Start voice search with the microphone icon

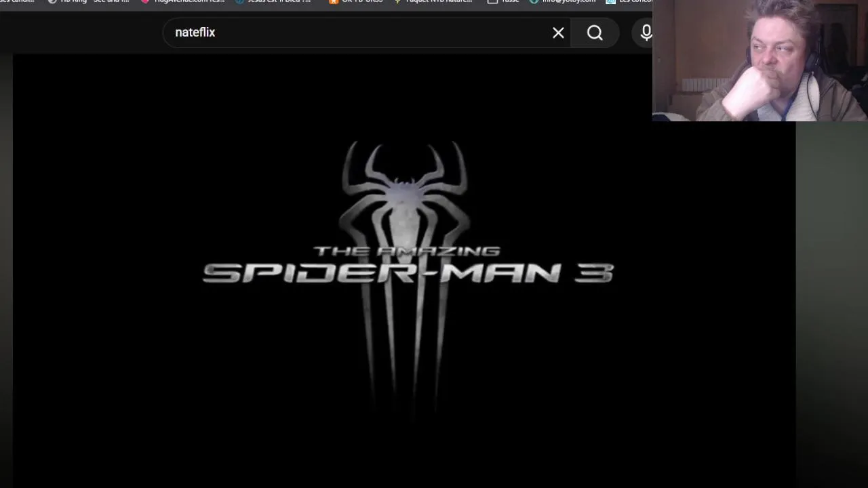pos(646,33)
